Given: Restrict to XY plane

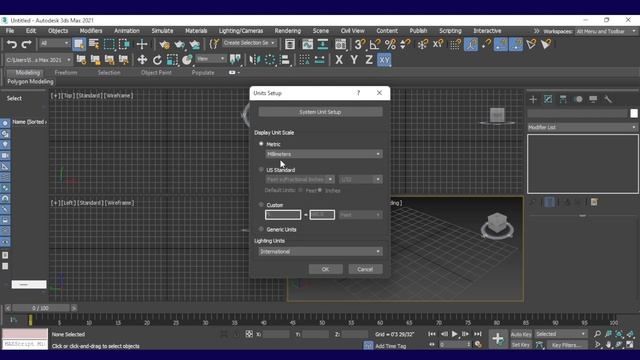Looking at the screenshot, I should coord(384,60).
